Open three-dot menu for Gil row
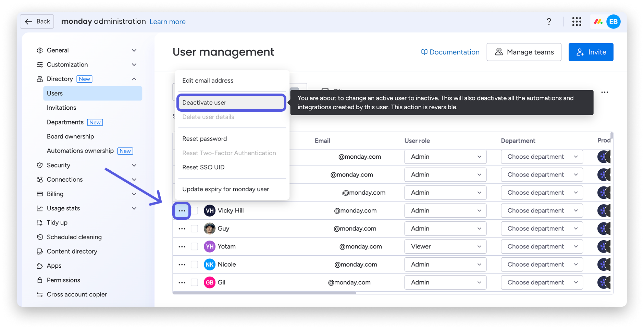 [182, 283]
